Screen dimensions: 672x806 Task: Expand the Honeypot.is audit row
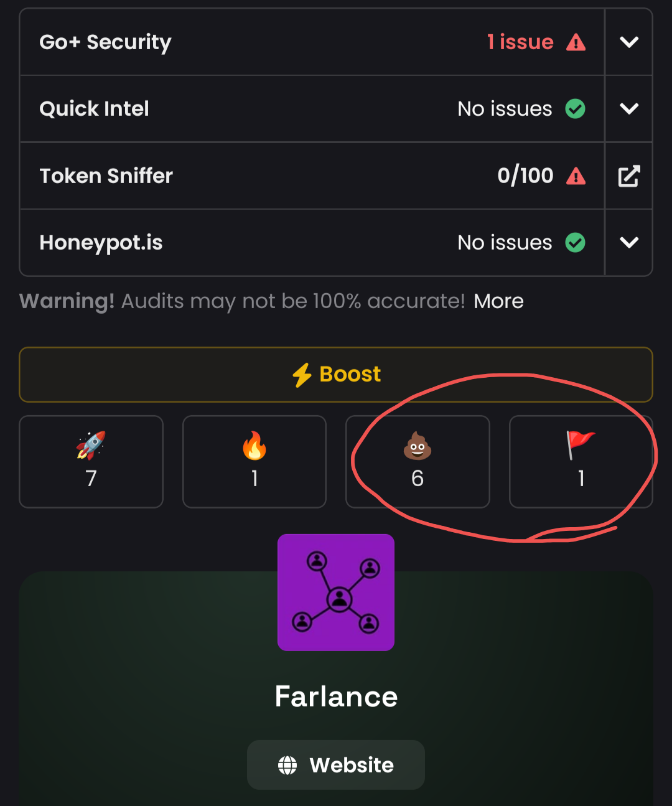pyautogui.click(x=628, y=243)
